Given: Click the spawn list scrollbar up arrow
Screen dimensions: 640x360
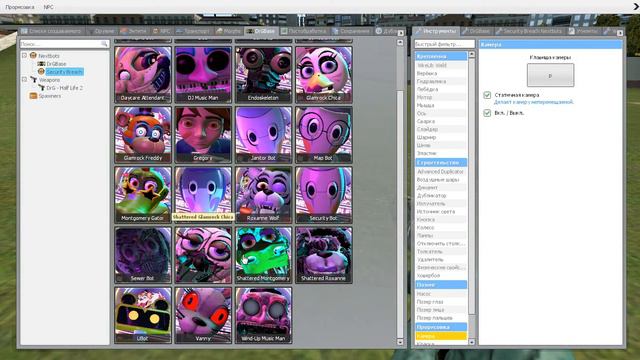Looking at the screenshot, I should [400, 42].
